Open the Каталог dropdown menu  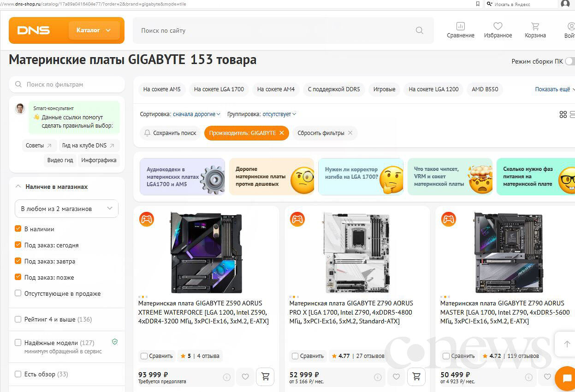pos(94,30)
